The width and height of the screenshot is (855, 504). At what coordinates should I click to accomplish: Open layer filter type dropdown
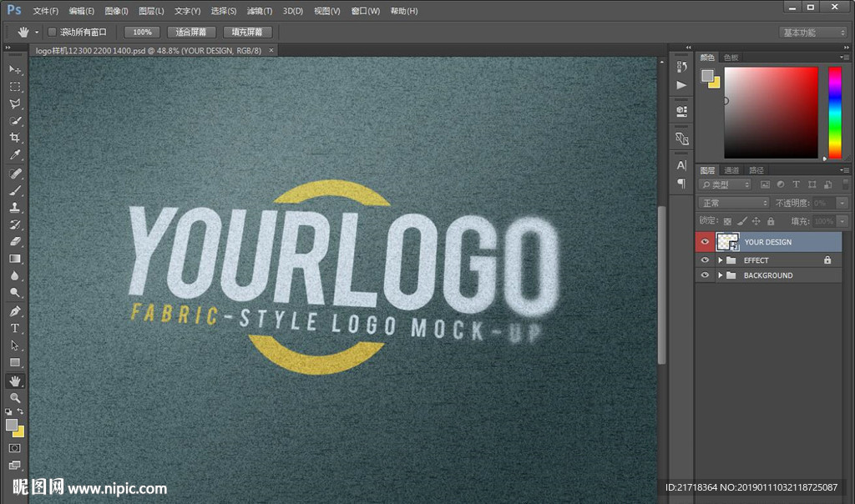click(x=725, y=184)
